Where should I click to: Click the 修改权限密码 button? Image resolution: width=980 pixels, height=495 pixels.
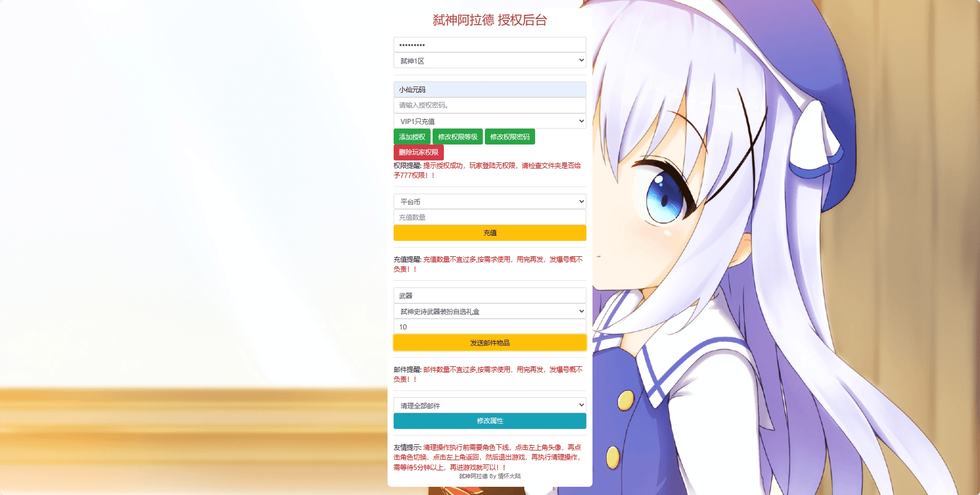510,137
